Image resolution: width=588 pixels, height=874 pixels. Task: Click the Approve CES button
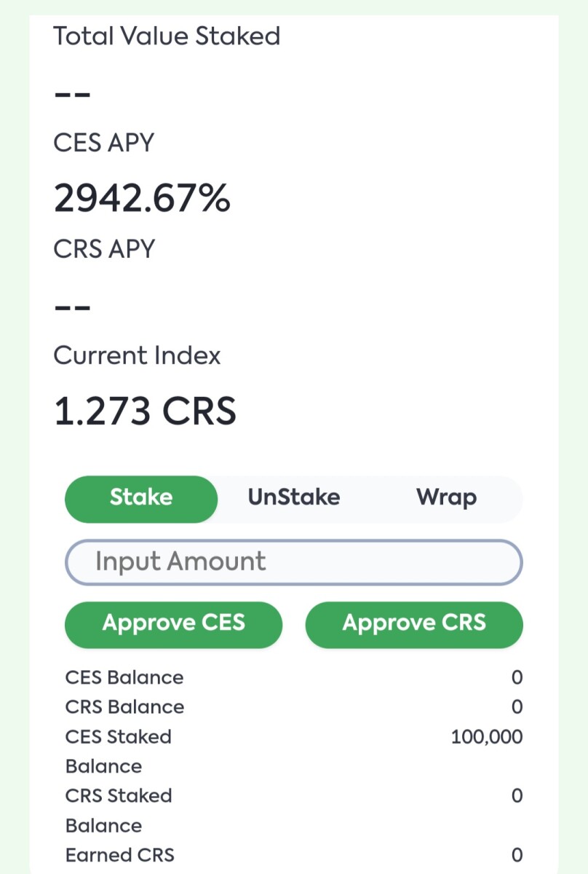coord(173,623)
